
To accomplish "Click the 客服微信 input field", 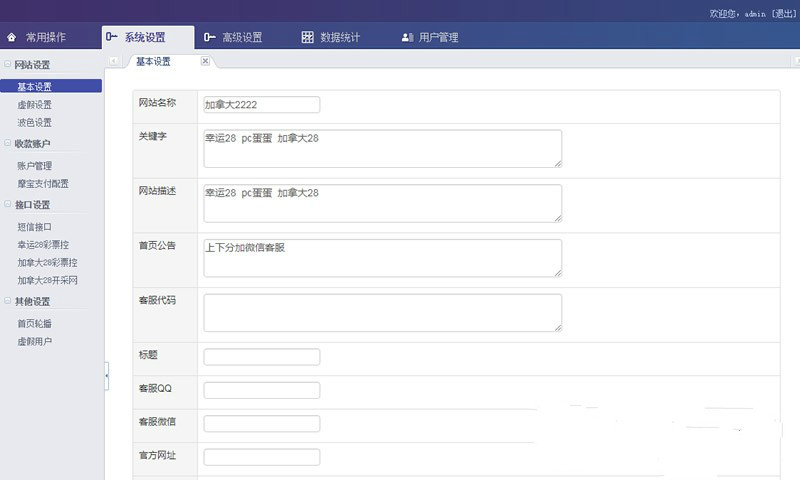I will 262,423.
